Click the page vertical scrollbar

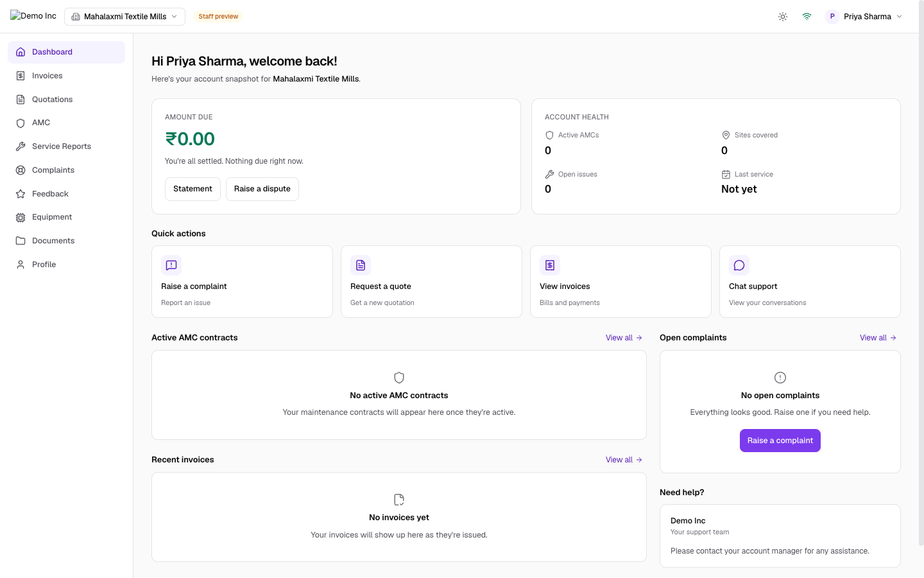[921, 273]
